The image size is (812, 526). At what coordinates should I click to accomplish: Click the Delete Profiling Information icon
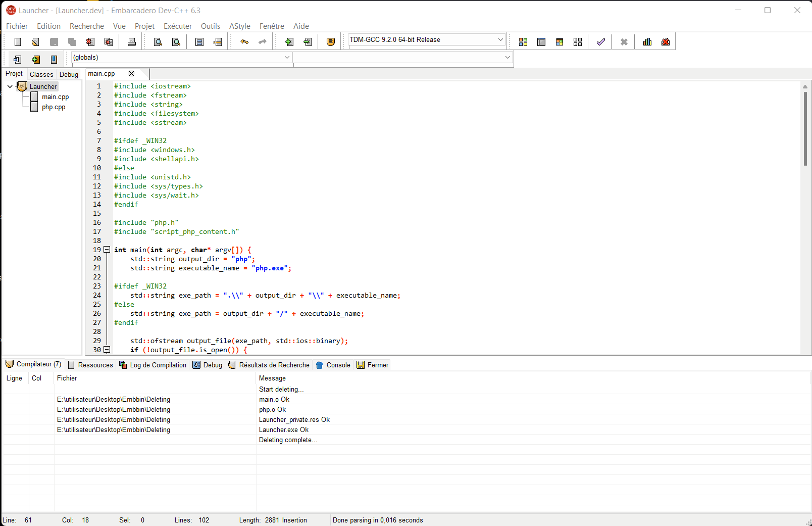(x=666, y=42)
